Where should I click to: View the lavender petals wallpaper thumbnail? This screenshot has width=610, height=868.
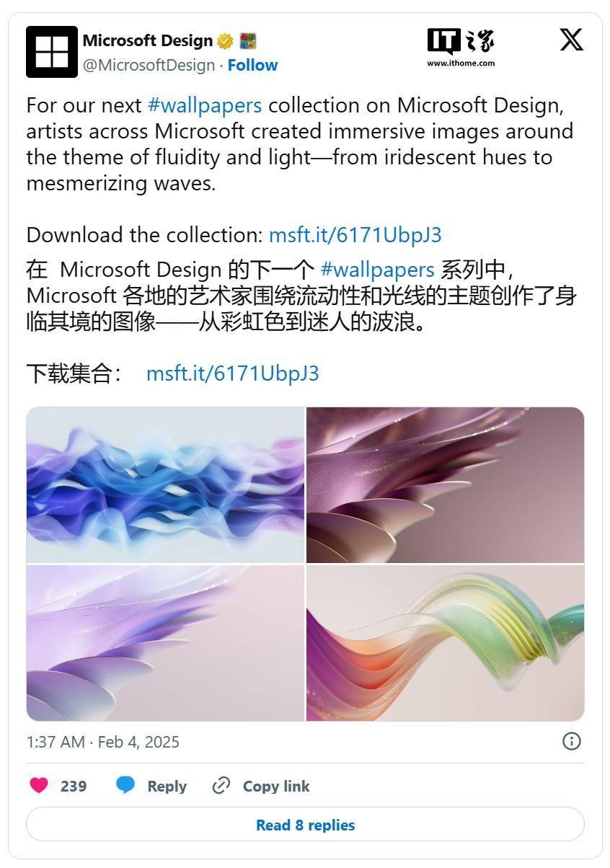point(165,643)
